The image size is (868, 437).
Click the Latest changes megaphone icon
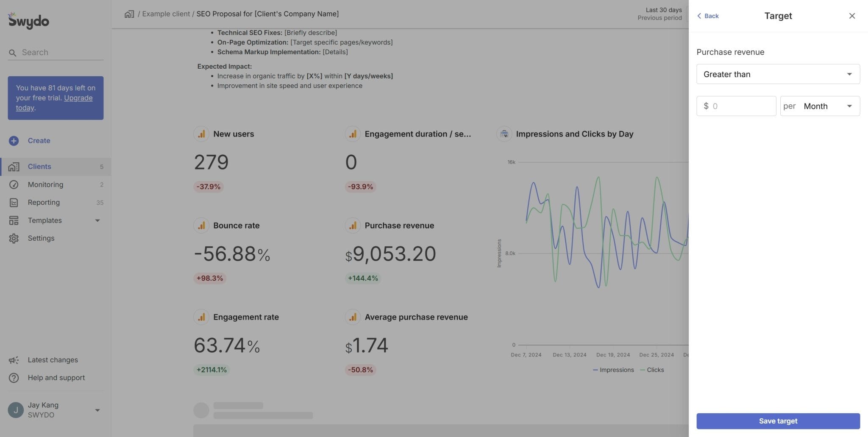[x=14, y=359]
